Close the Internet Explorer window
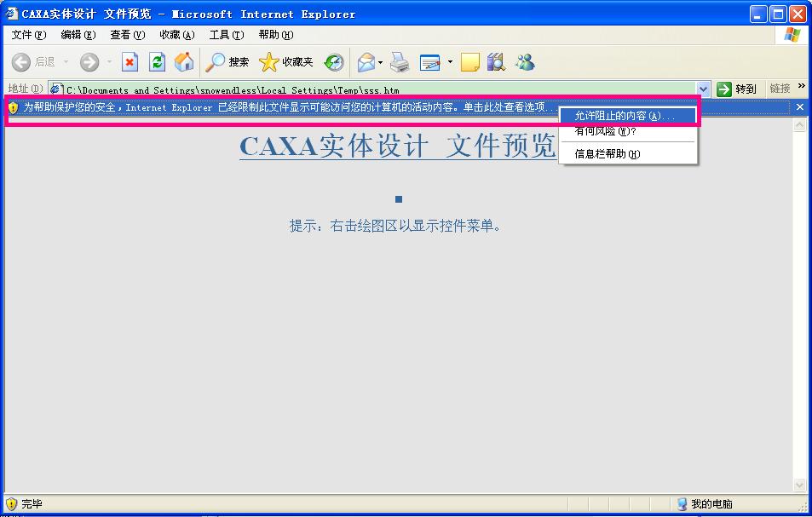The image size is (812, 517). 798,14
